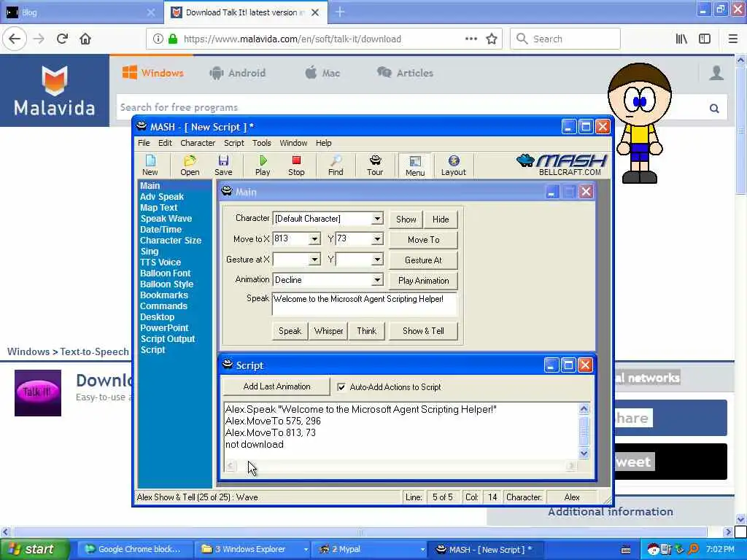Click the Malavida search magnifier icon

click(x=714, y=108)
